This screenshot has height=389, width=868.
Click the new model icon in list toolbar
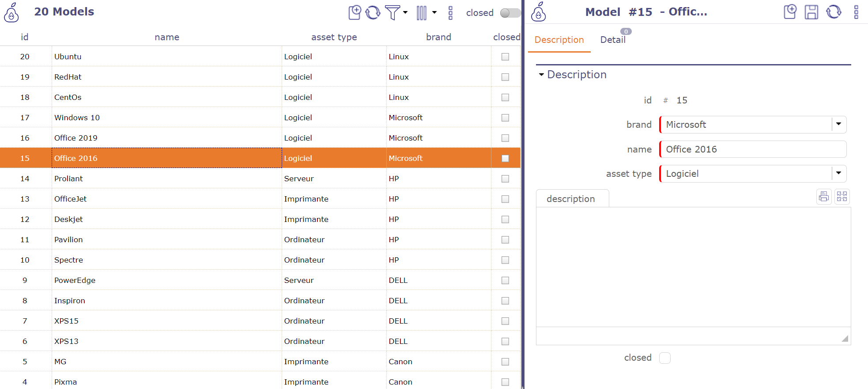click(355, 12)
